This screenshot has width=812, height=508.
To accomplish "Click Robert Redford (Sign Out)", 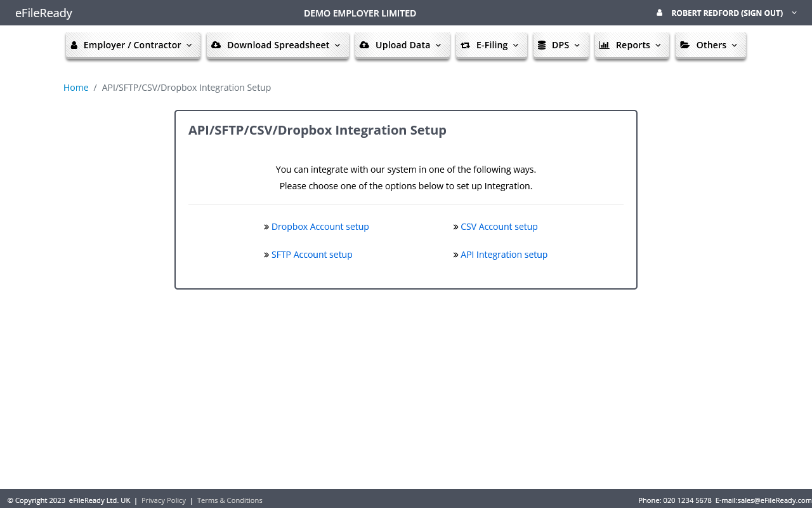I will (x=727, y=13).
